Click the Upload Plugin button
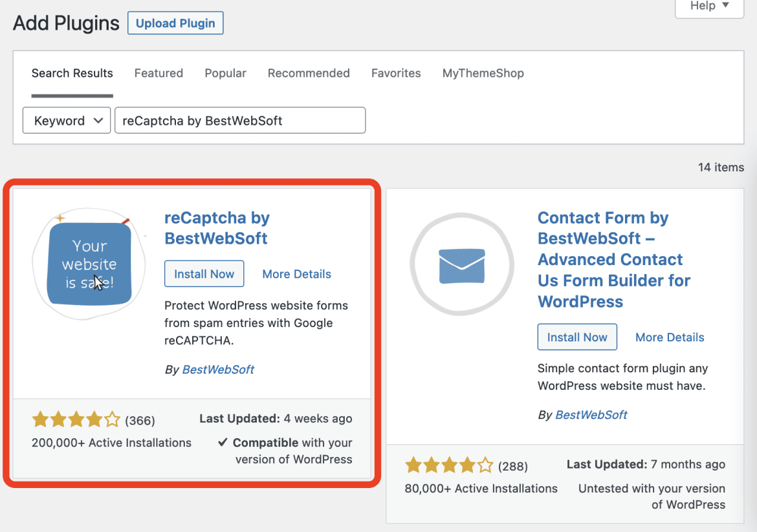The height and width of the screenshot is (532, 757). (175, 23)
